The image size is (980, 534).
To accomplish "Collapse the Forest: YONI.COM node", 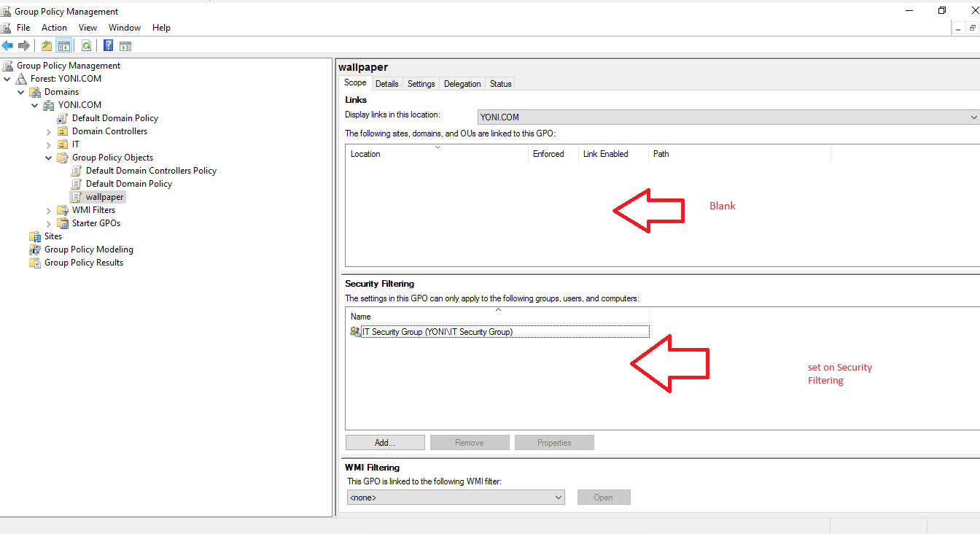I will (7, 79).
